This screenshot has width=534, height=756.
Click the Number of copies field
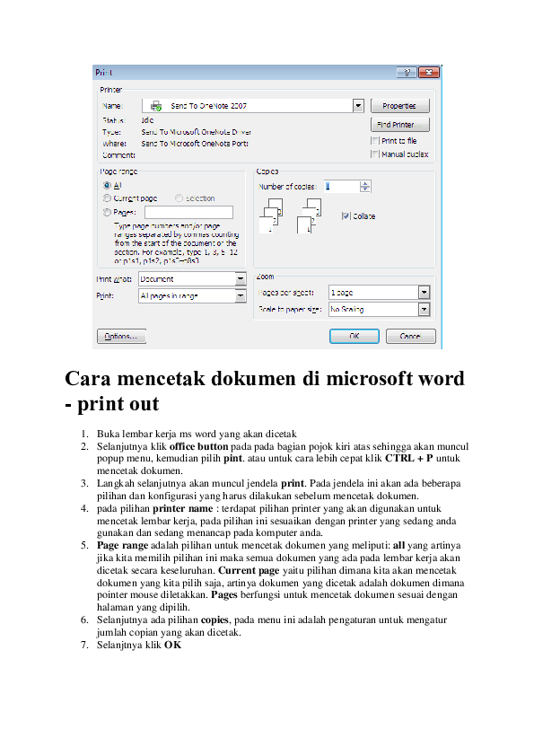pos(342,187)
